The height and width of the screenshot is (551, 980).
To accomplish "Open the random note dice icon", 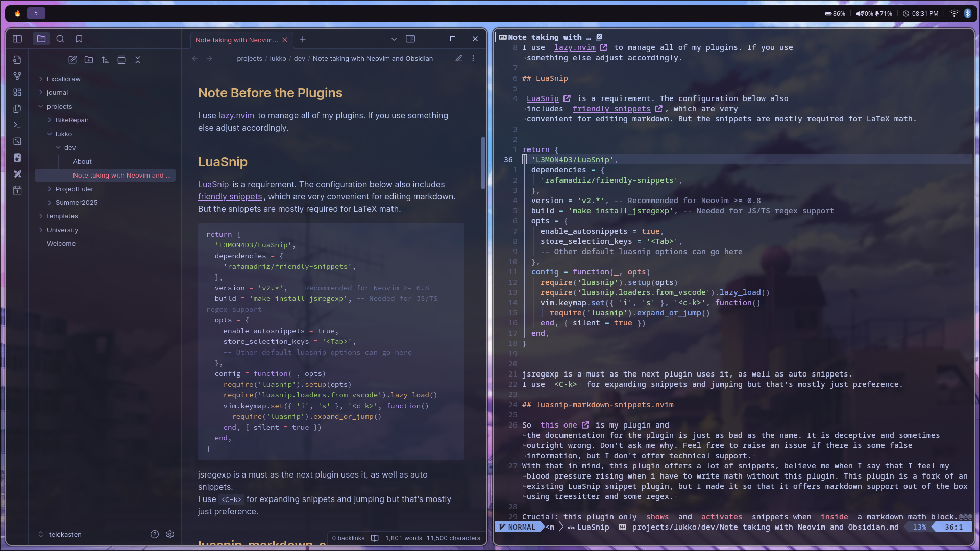I will 17,141.
